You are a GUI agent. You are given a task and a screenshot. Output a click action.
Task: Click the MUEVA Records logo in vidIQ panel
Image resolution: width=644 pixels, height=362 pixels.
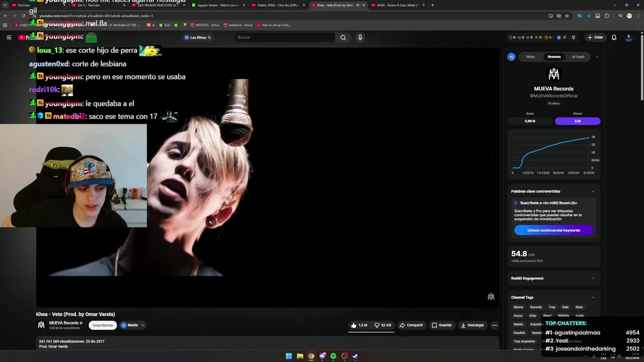pos(553,74)
